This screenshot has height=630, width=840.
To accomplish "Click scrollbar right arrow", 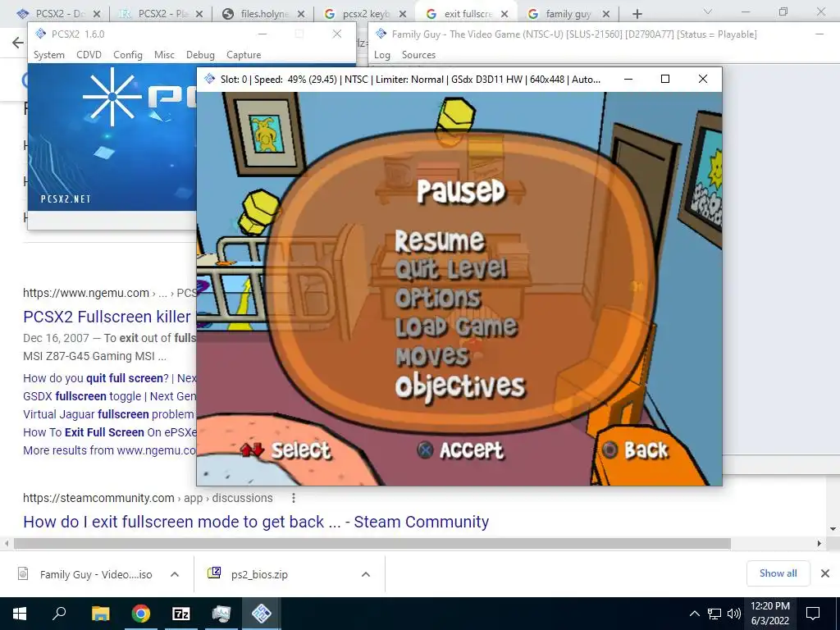I will (819, 544).
